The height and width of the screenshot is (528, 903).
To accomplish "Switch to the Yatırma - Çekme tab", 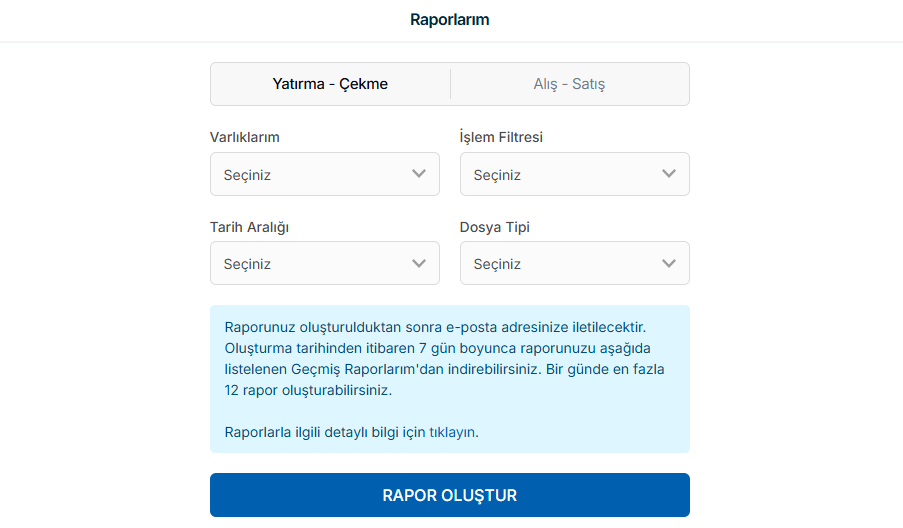I will (330, 84).
